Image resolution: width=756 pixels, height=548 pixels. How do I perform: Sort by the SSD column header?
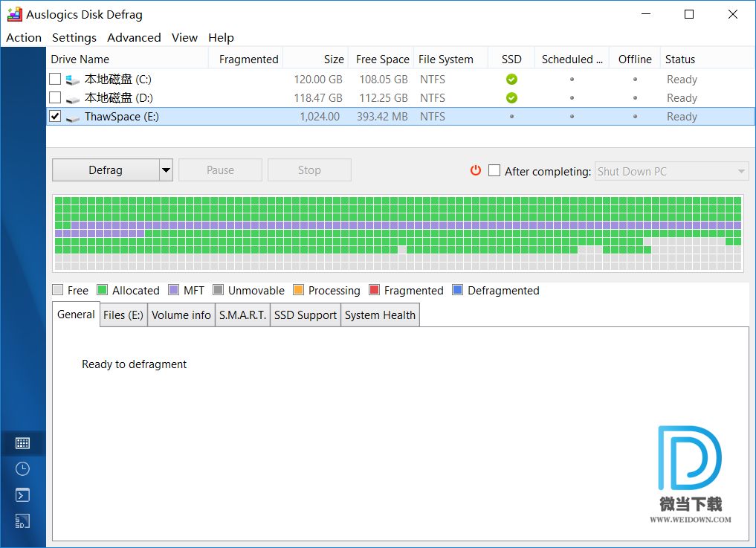(511, 59)
